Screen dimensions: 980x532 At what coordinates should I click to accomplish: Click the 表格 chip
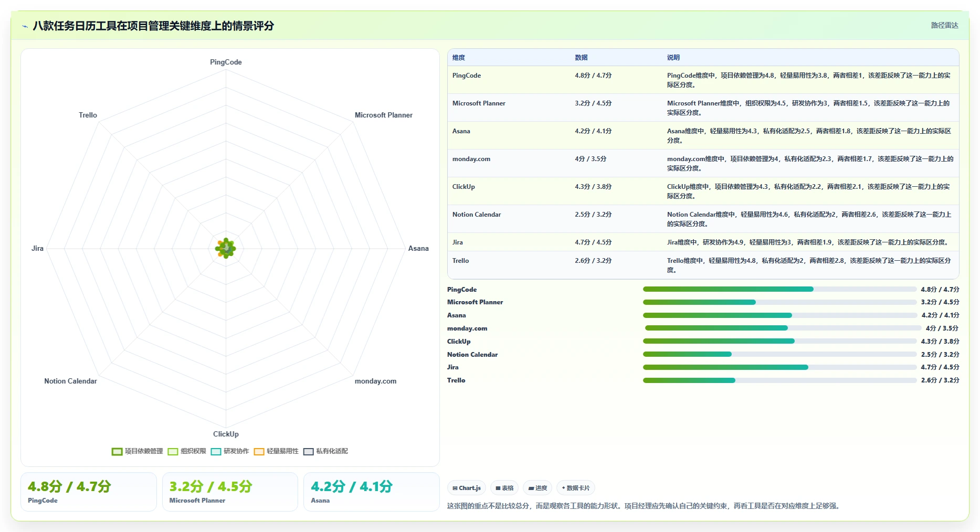pyautogui.click(x=504, y=488)
